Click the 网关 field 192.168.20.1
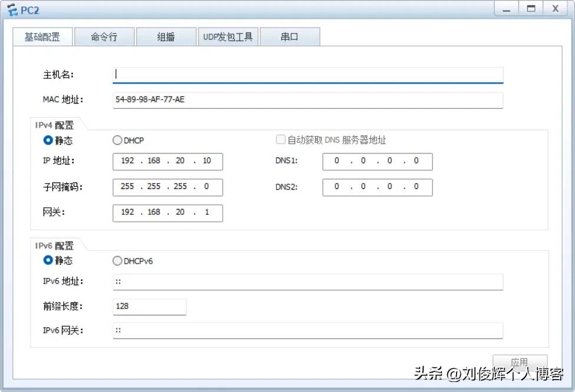 [167, 213]
